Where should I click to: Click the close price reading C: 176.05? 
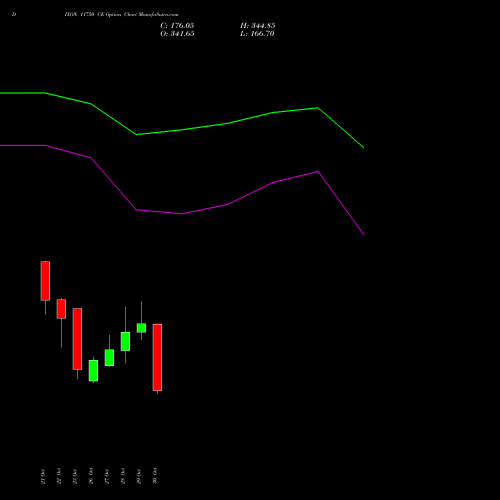[177, 26]
